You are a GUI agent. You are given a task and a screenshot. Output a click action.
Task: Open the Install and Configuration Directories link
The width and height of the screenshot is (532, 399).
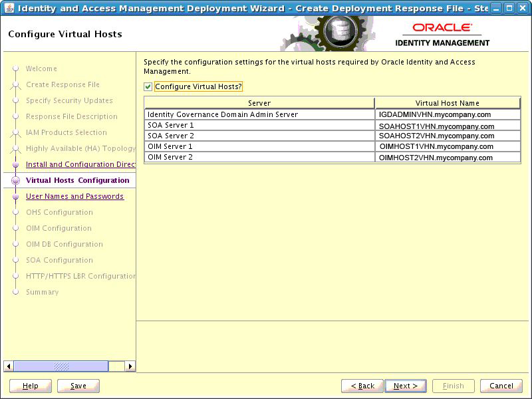point(80,164)
